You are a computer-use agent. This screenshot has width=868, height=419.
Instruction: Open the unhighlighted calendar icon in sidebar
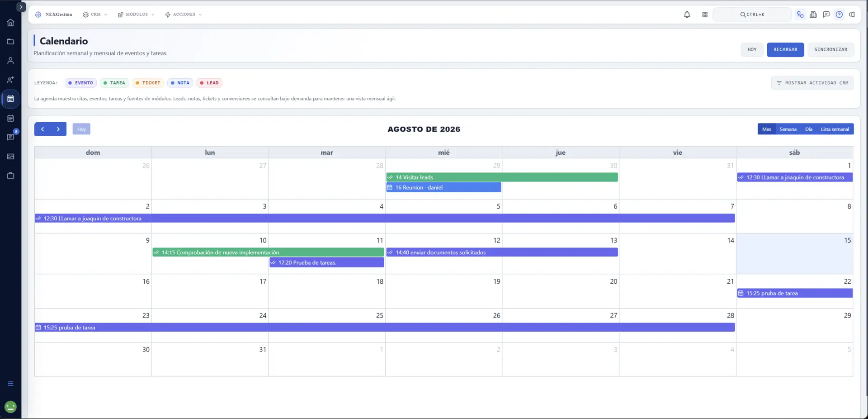coord(10,118)
